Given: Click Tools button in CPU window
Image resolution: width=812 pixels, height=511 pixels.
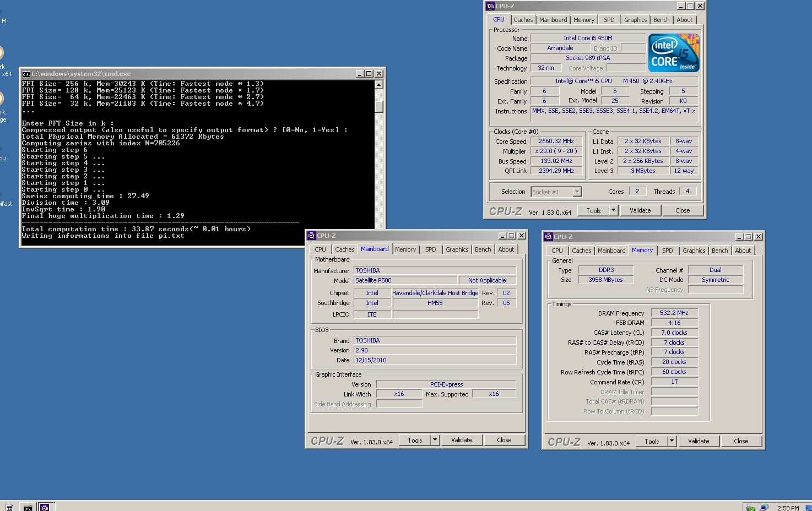Looking at the screenshot, I should 593,210.
